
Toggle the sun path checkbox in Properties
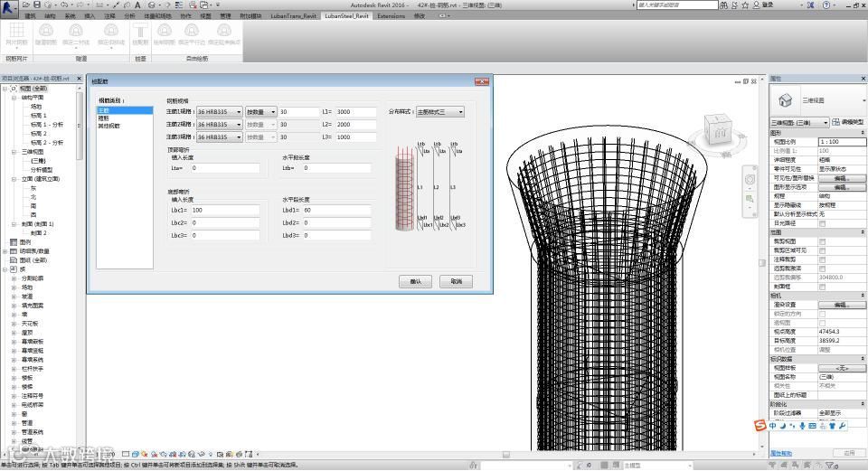822,223
